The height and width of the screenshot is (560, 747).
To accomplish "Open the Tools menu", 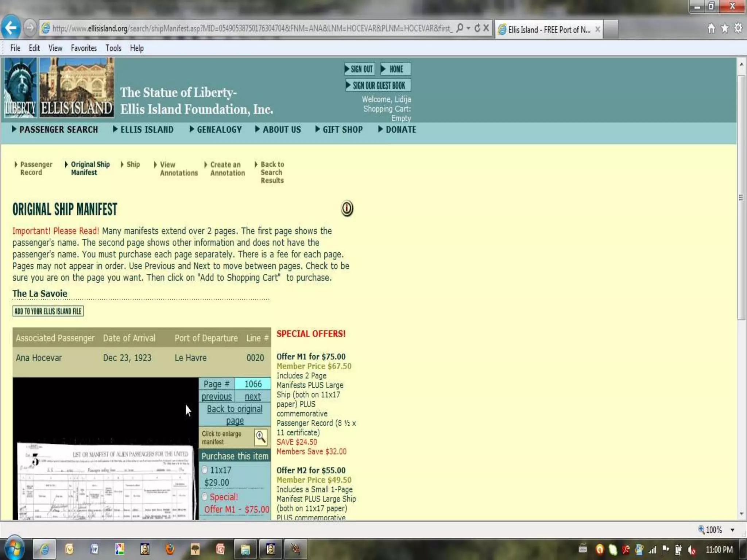I will [113, 48].
